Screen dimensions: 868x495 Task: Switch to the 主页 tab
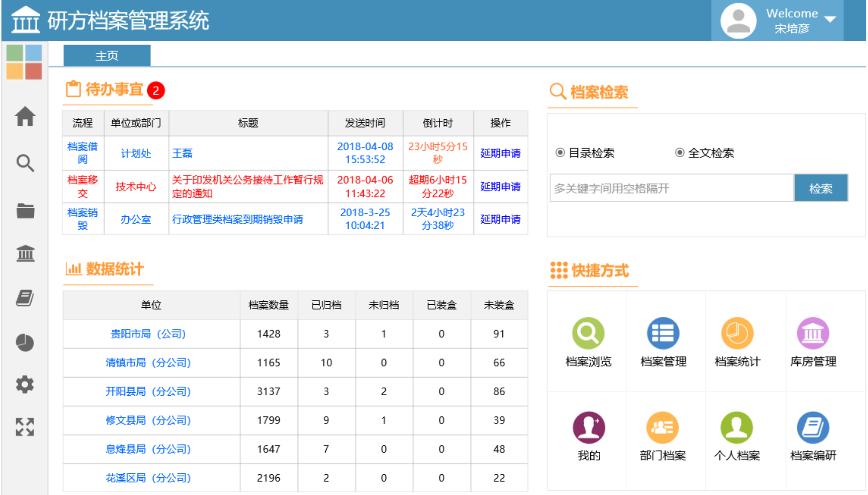click(x=107, y=55)
